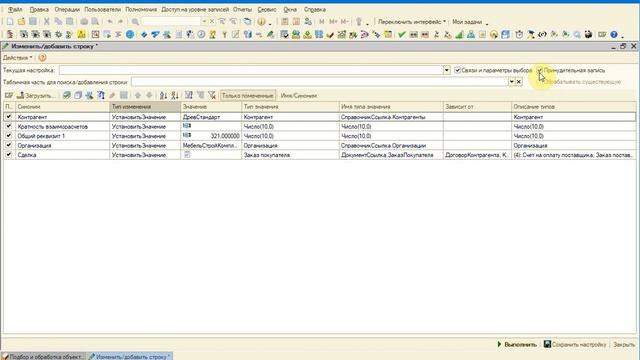Expand the Текущая настройка dropdown

click(447, 70)
